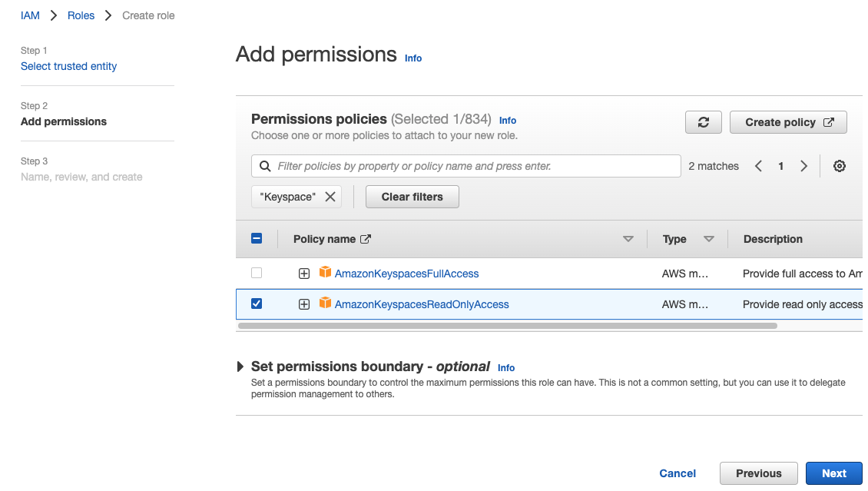
Task: Click the Next button
Action: pos(833,473)
